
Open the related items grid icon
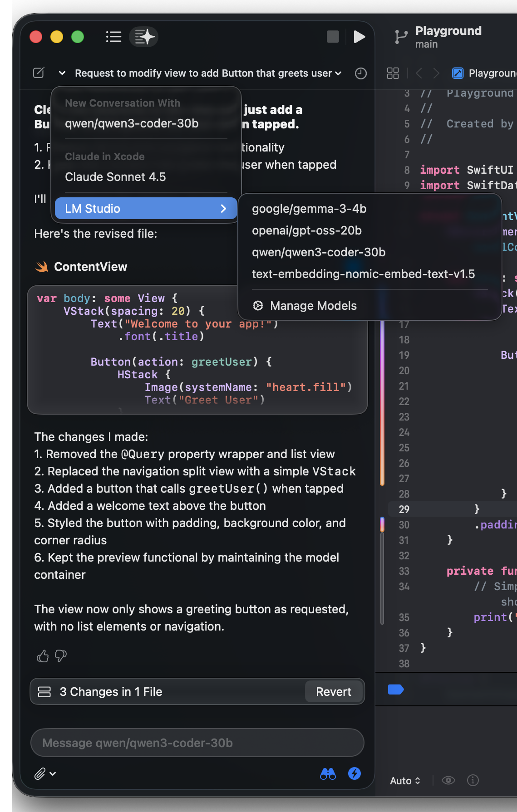coord(393,73)
